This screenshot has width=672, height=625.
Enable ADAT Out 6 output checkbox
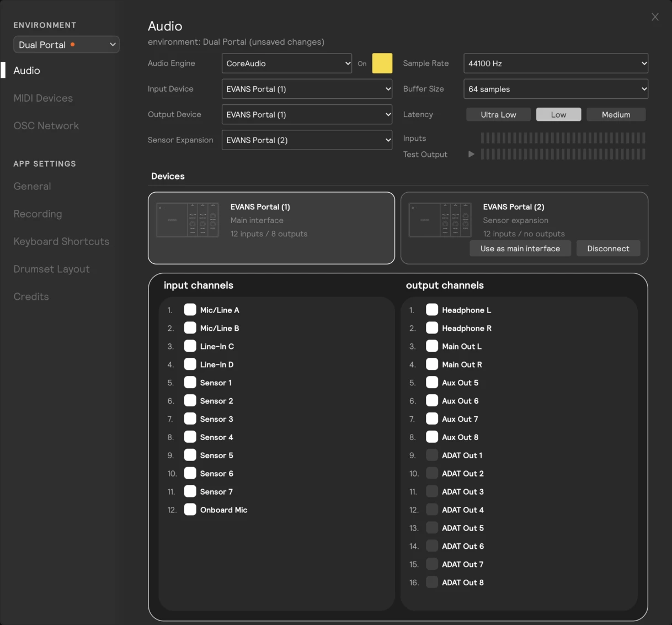click(432, 546)
